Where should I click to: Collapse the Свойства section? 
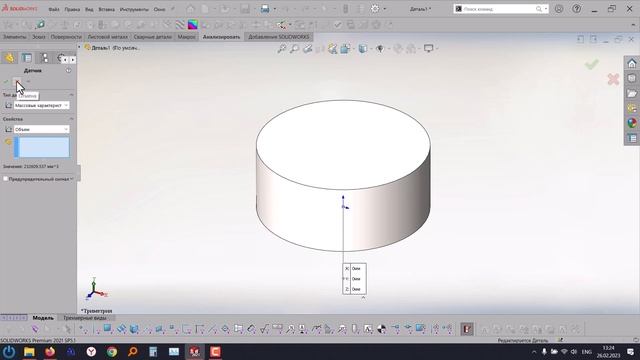coord(71,119)
